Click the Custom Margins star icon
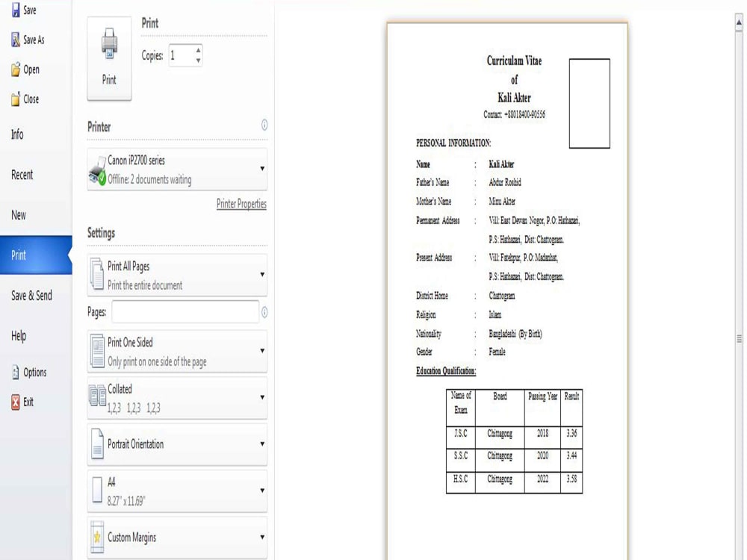This screenshot has width=747, height=560. click(x=97, y=537)
